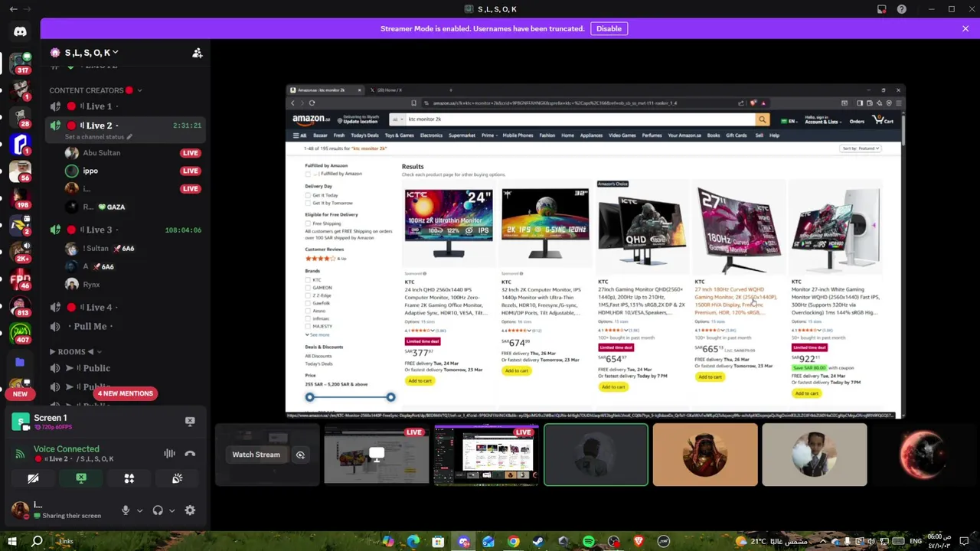Screen dimensions: 980x551
Task: Open the EN language dropdown in Amazon stream
Action: 789,121
